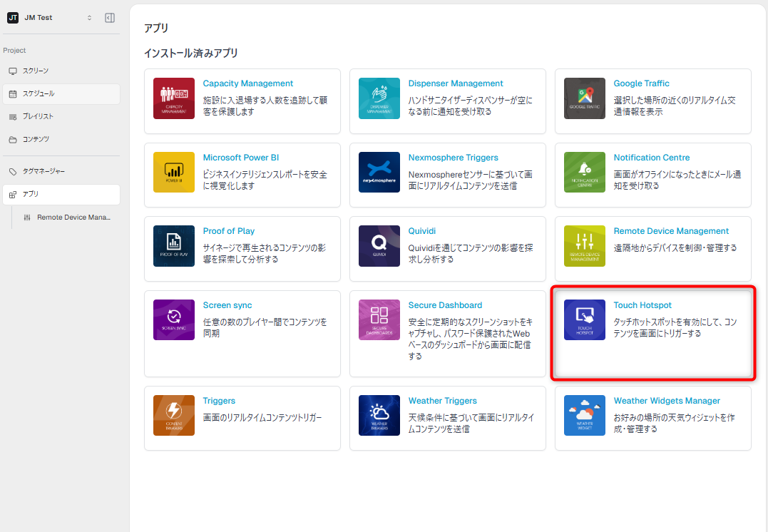Open the Quividi title link
Screen dimensions: 768x532
[x=421, y=231]
